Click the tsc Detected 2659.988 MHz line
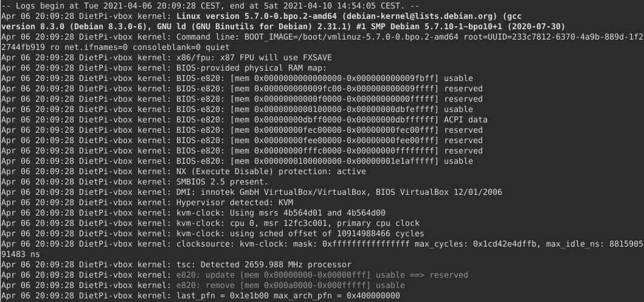Screen dimensions: 644x302 tap(176, 265)
